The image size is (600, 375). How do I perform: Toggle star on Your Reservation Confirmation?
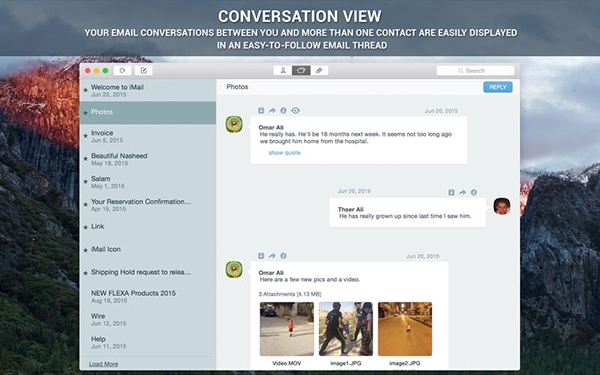pos(85,204)
